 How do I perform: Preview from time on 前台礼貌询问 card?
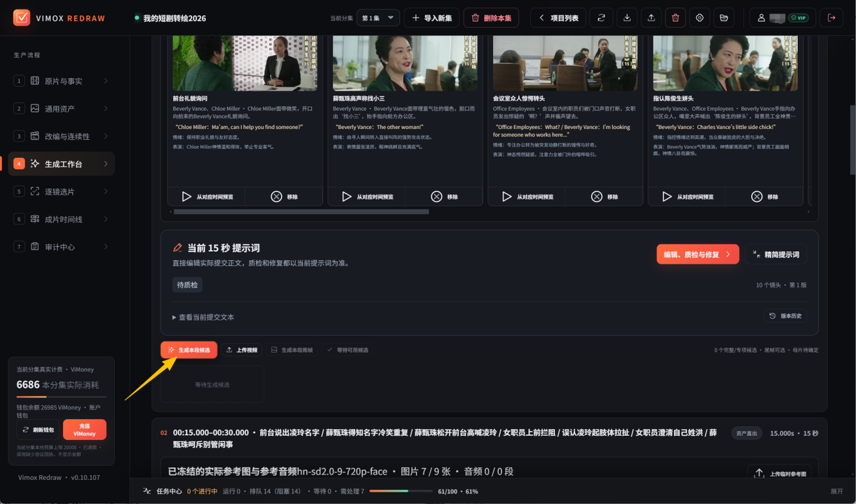pyautogui.click(x=207, y=197)
